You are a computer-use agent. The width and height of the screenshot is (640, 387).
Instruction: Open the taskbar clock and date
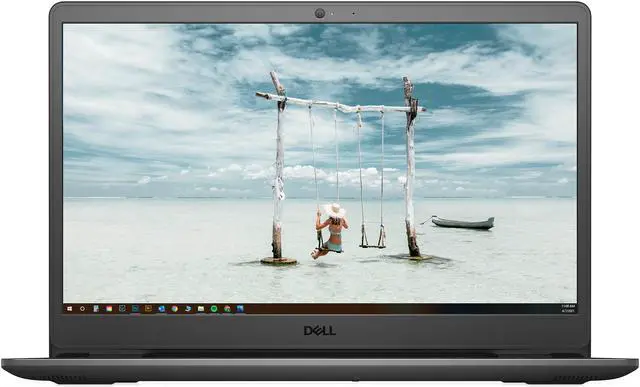click(x=568, y=309)
